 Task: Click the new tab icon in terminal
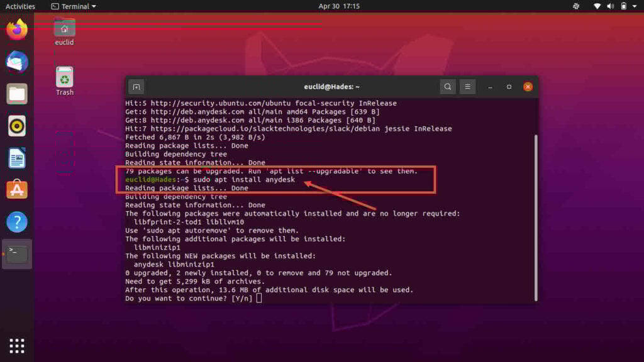(x=136, y=87)
